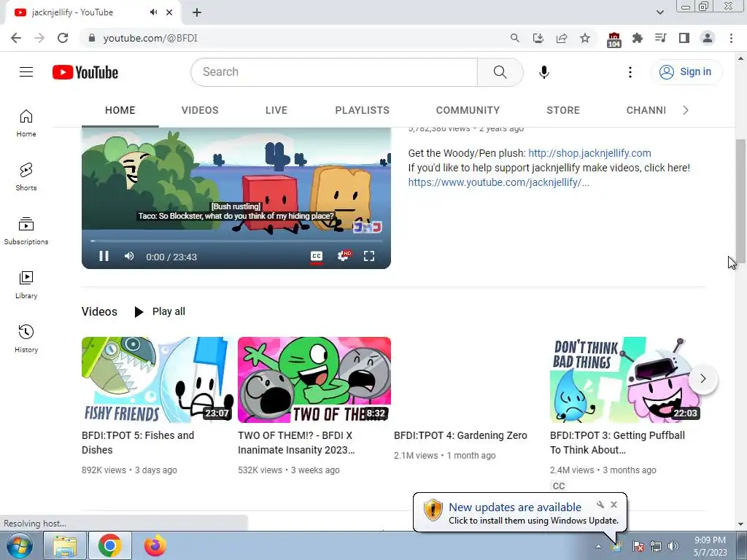Open system volume speaker in tray
Image resolution: width=747 pixels, height=560 pixels.
coord(673,546)
